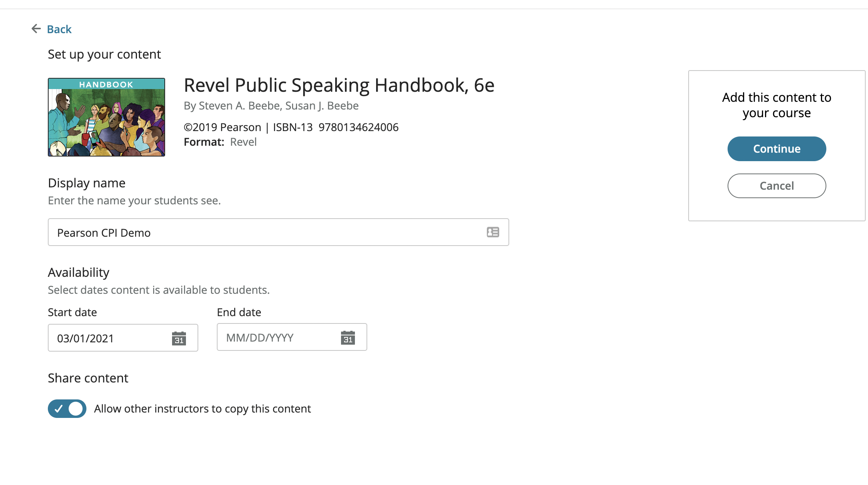Open the Start date calendar picker
The height and width of the screenshot is (485, 868).
[x=179, y=338]
